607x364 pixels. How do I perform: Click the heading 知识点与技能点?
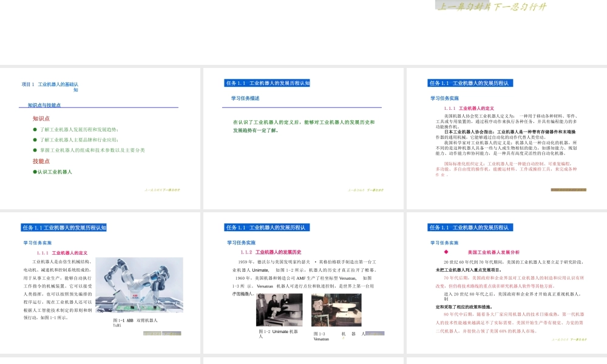point(44,105)
